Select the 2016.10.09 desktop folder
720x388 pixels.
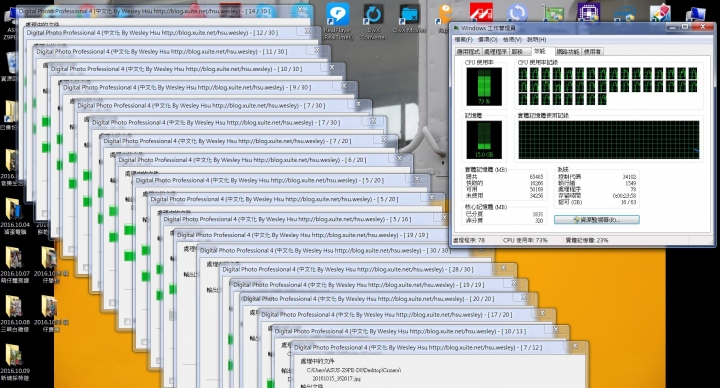coord(15,361)
